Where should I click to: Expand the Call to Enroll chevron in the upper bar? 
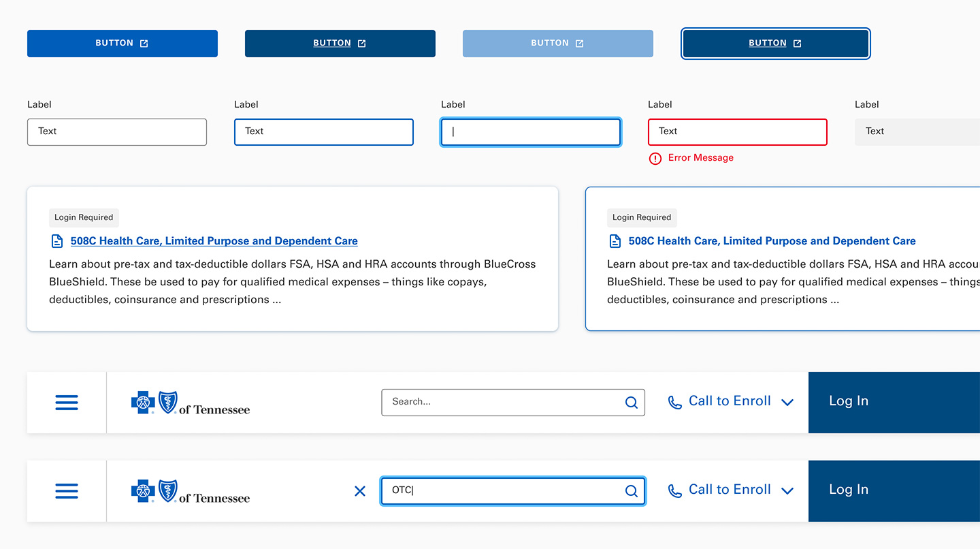tap(787, 403)
